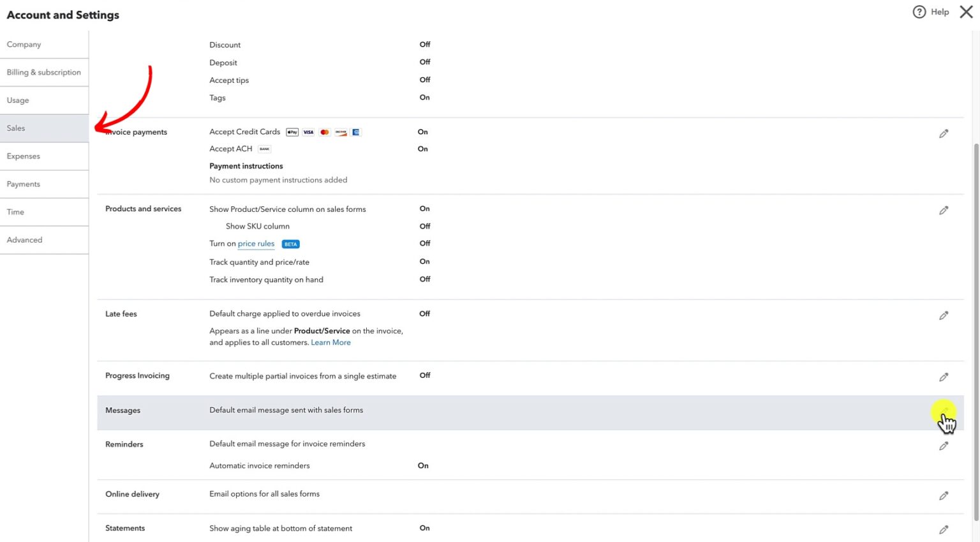Screen dimensions: 980x542
Task: Click the Reminders row pencil icon
Action: pyautogui.click(x=944, y=446)
